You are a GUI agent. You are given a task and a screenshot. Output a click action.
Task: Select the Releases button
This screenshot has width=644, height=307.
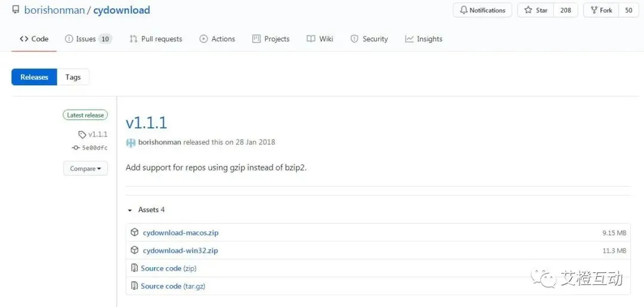point(34,77)
